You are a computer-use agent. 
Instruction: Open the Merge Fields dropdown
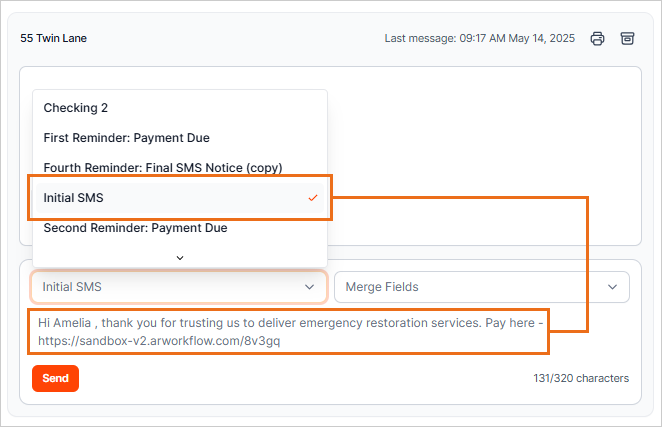pos(470,287)
